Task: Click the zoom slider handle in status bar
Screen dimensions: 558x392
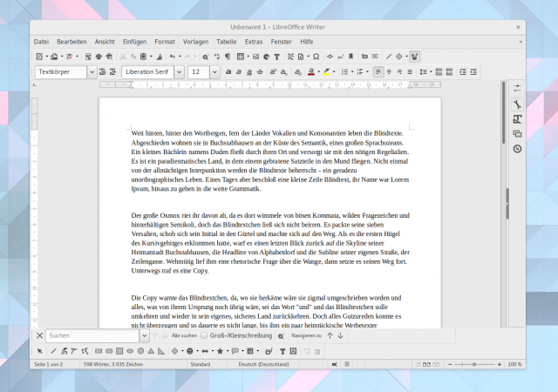Action: coord(474,364)
